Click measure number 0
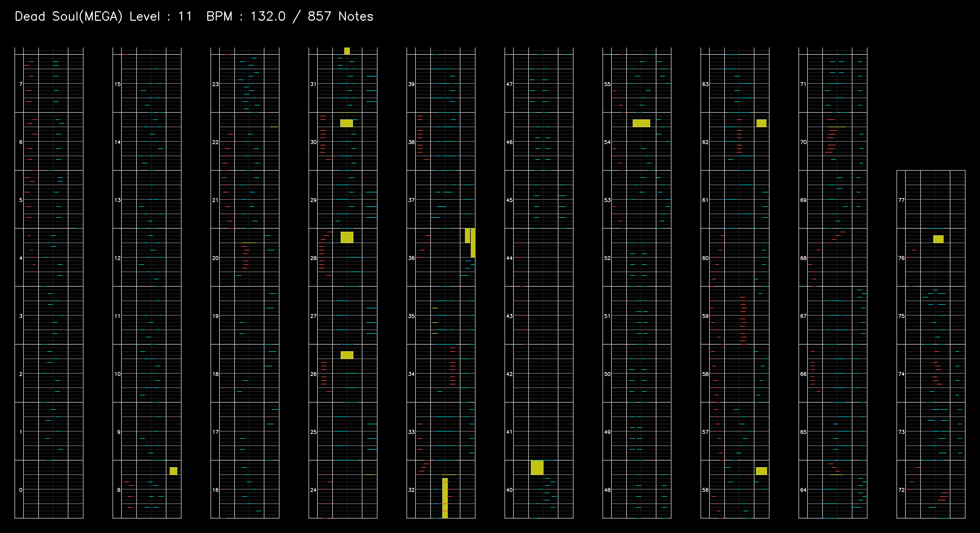The height and width of the screenshot is (533, 980). (x=21, y=490)
